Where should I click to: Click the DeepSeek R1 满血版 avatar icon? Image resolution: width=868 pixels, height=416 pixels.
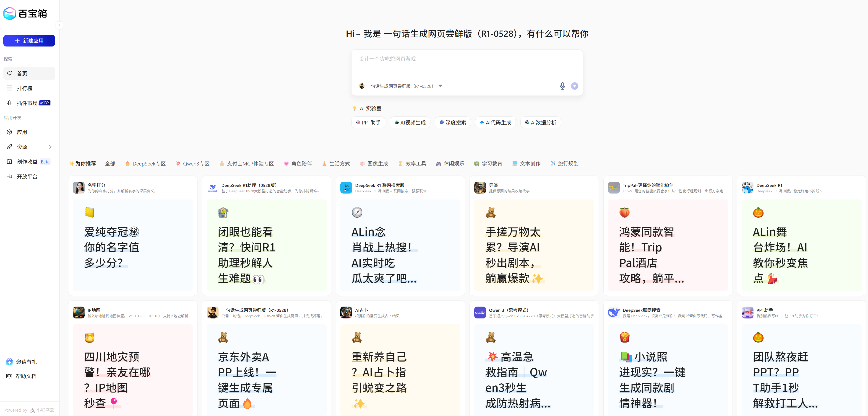(x=748, y=188)
